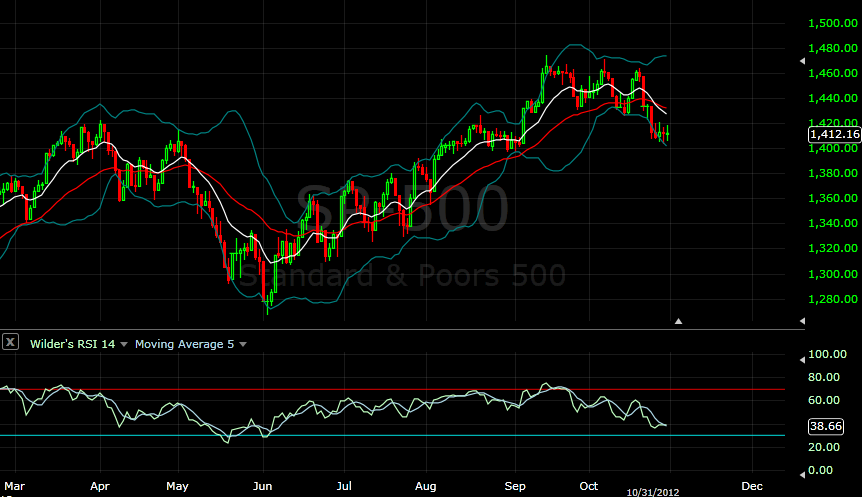Viewport: 862px width, 497px height.
Task: Click the Sep month label on the time axis
Action: [x=515, y=486]
